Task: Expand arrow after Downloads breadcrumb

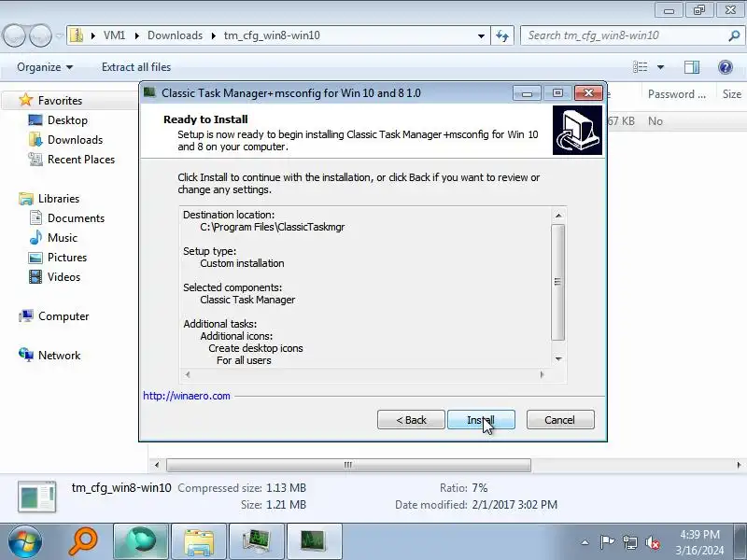Action: (214, 35)
